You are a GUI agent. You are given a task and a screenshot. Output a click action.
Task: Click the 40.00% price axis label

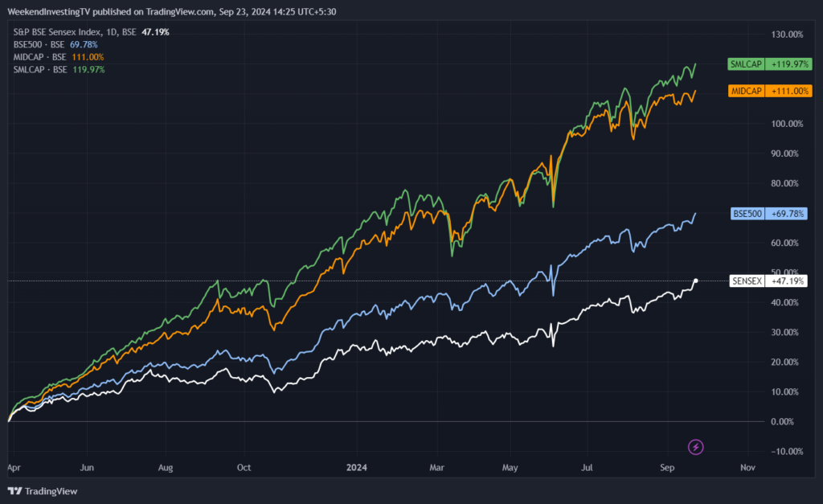784,302
